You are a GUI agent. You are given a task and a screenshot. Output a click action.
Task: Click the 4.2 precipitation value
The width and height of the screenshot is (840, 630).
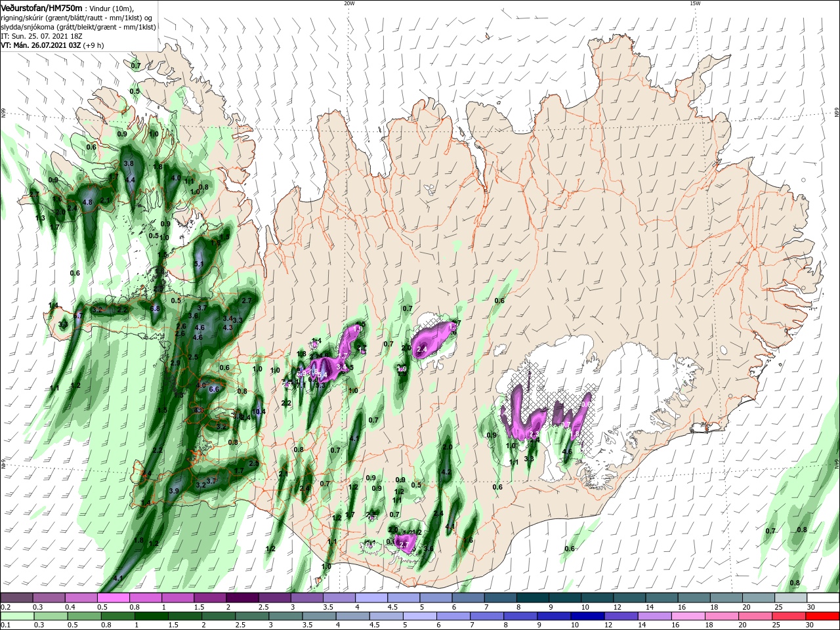pyautogui.click(x=446, y=472)
